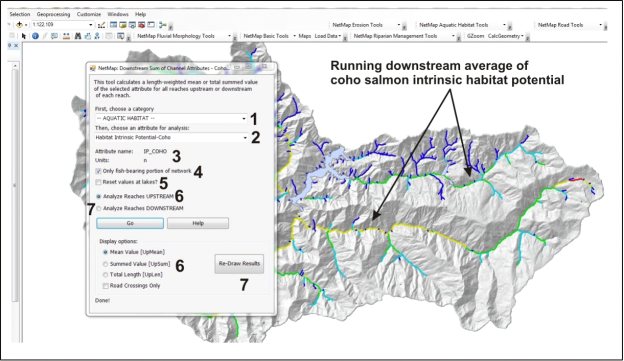Activate the blue Identify info tool
The height and width of the screenshot is (361, 624).
(x=35, y=36)
